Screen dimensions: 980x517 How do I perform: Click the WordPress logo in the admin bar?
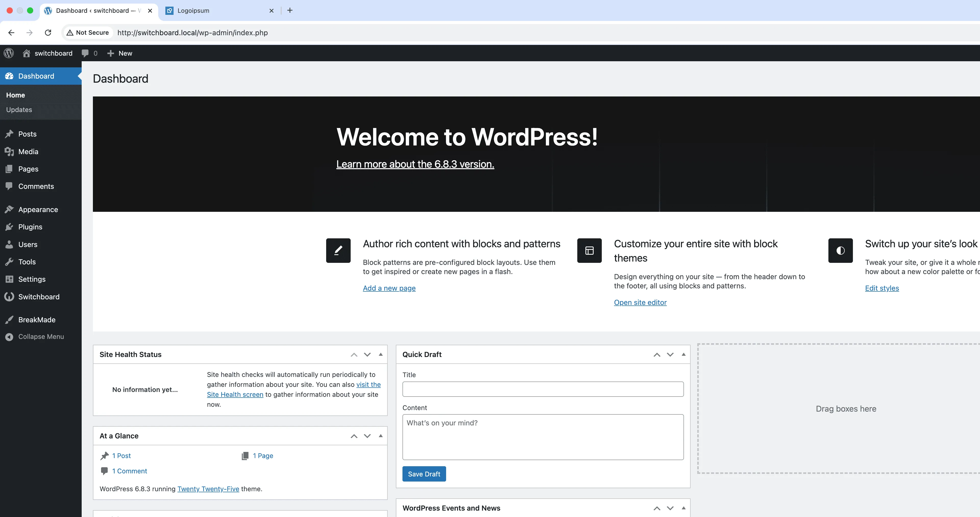click(x=8, y=53)
